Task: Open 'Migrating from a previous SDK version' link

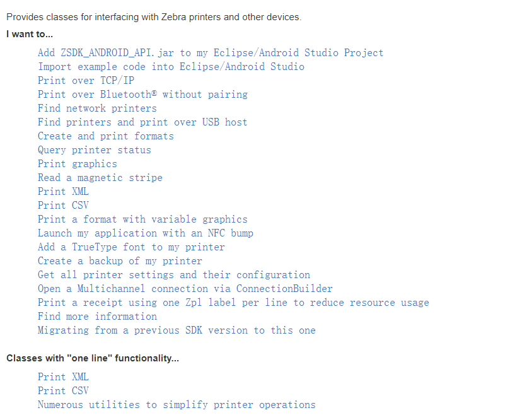Action: click(177, 330)
